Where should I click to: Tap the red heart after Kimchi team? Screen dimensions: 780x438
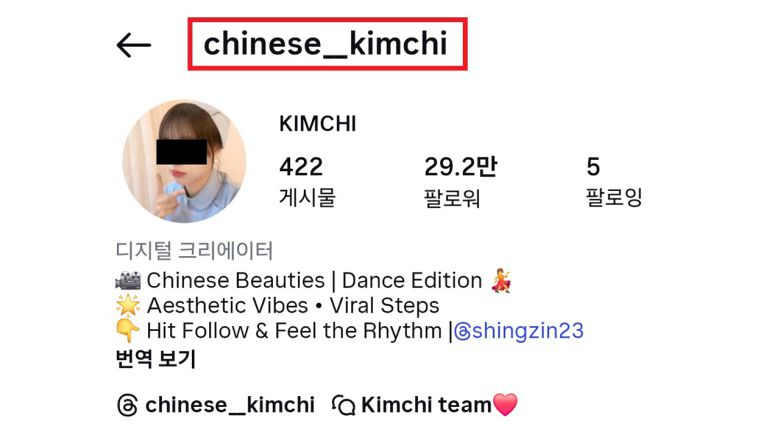pos(505,404)
